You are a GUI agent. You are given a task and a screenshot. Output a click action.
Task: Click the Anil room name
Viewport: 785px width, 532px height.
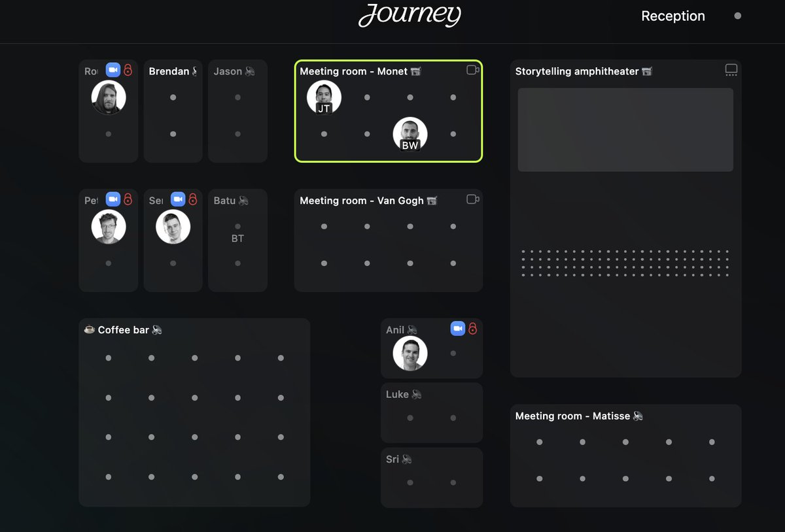pyautogui.click(x=395, y=330)
